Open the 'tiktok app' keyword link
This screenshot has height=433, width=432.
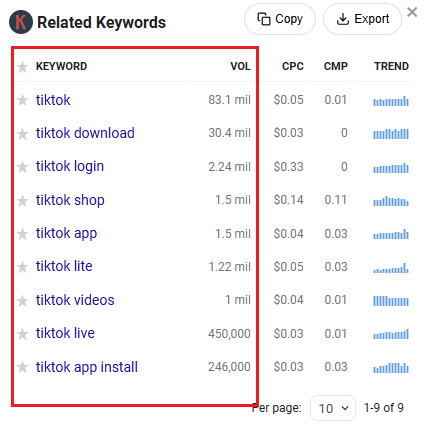[x=67, y=234]
